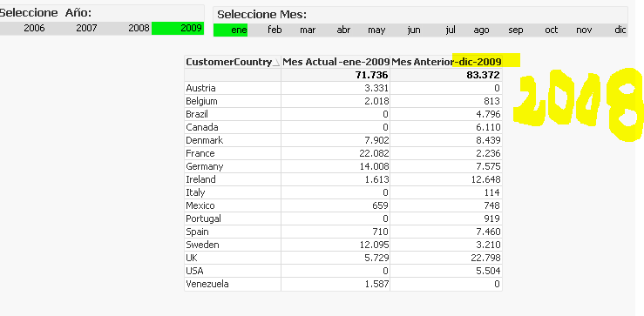644x316 pixels.
Task: Click the sort arrow beside CustomerCountry
Action: point(276,63)
